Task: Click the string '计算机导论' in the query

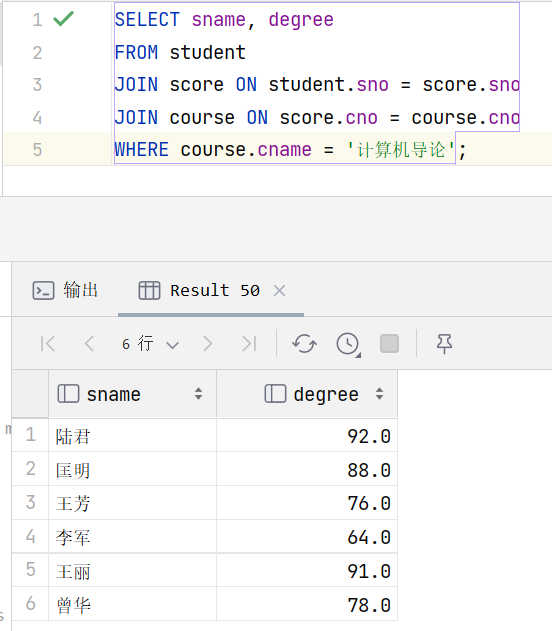Action: pos(401,150)
